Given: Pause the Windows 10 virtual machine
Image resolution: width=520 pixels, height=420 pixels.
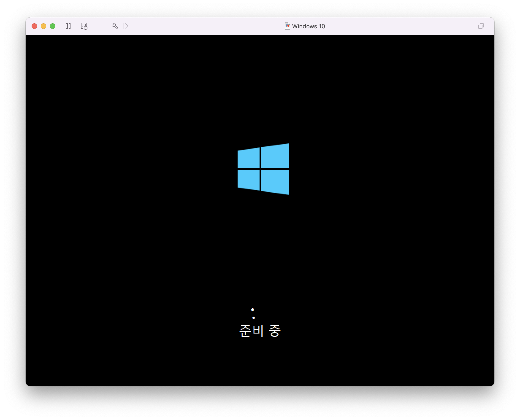Looking at the screenshot, I should 68,26.
